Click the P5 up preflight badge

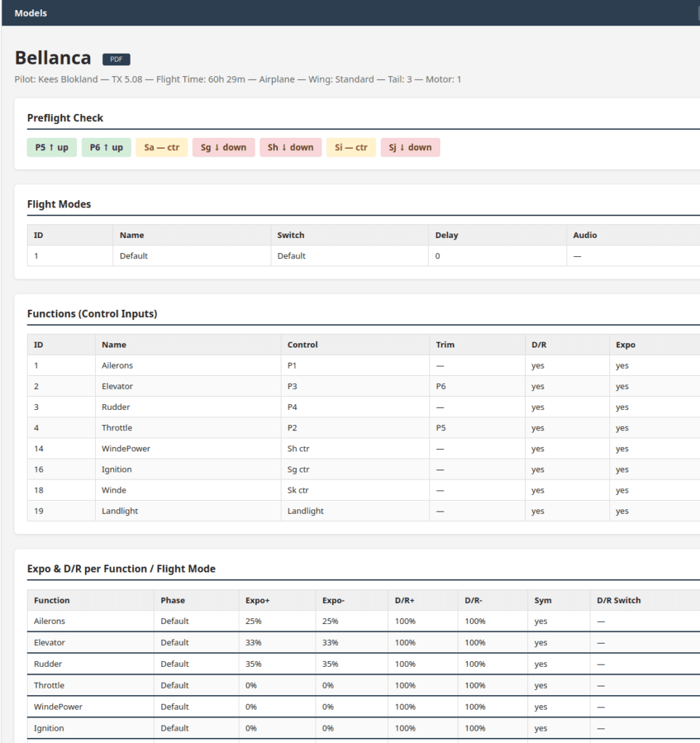[x=52, y=147]
